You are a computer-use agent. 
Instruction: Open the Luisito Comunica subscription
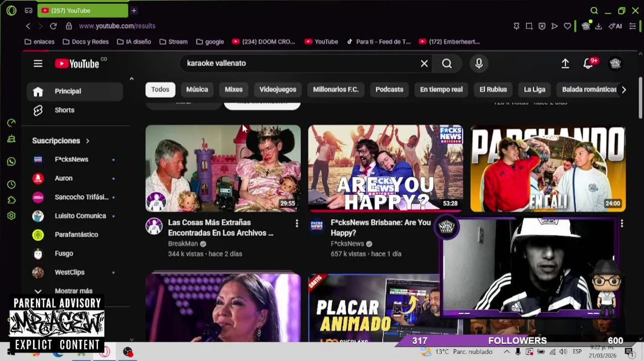[x=75, y=216]
